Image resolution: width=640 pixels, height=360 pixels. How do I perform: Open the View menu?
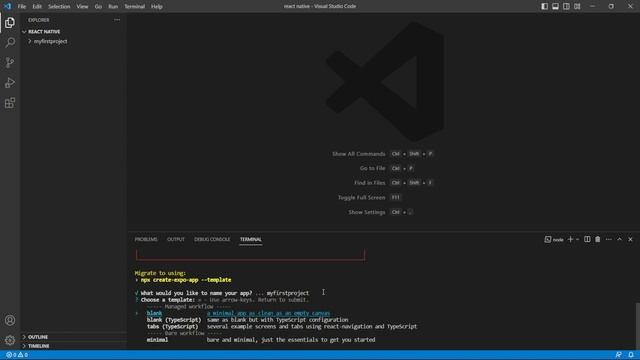pyautogui.click(x=82, y=7)
